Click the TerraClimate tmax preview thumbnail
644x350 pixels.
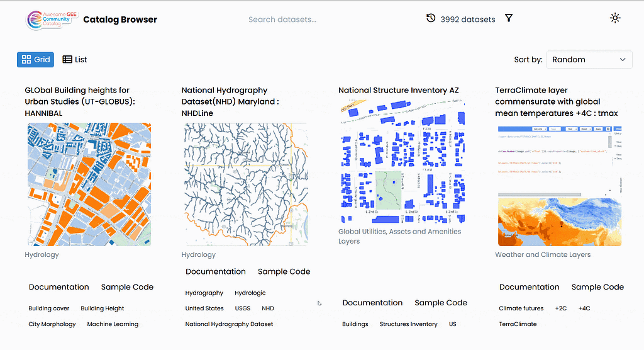click(x=558, y=186)
